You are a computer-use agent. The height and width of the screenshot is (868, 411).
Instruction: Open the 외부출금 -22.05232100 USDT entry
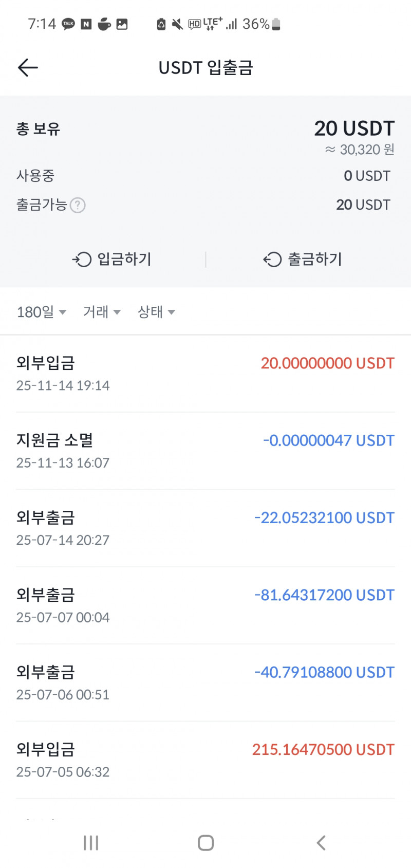click(206, 528)
